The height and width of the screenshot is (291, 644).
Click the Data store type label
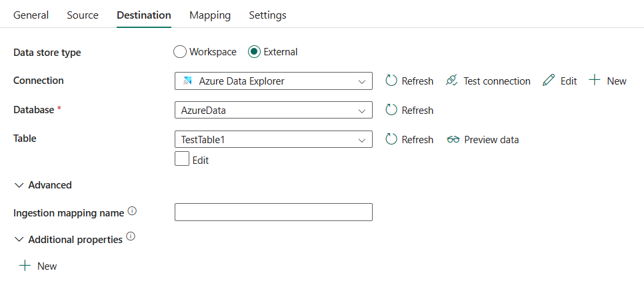pyautogui.click(x=47, y=53)
